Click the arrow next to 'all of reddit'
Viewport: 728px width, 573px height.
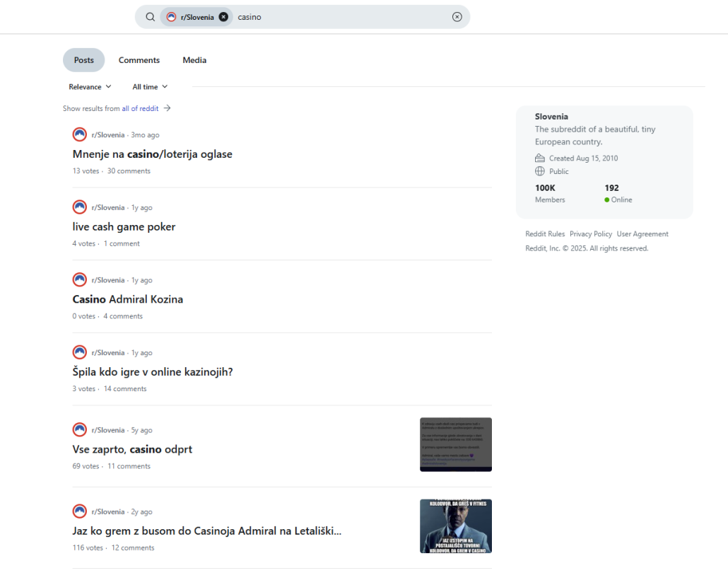click(168, 108)
